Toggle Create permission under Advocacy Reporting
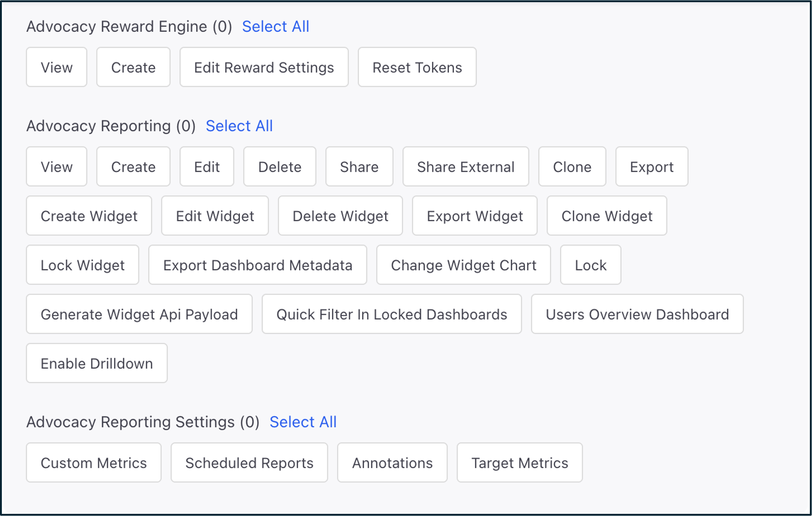The height and width of the screenshot is (516, 812). (x=133, y=166)
